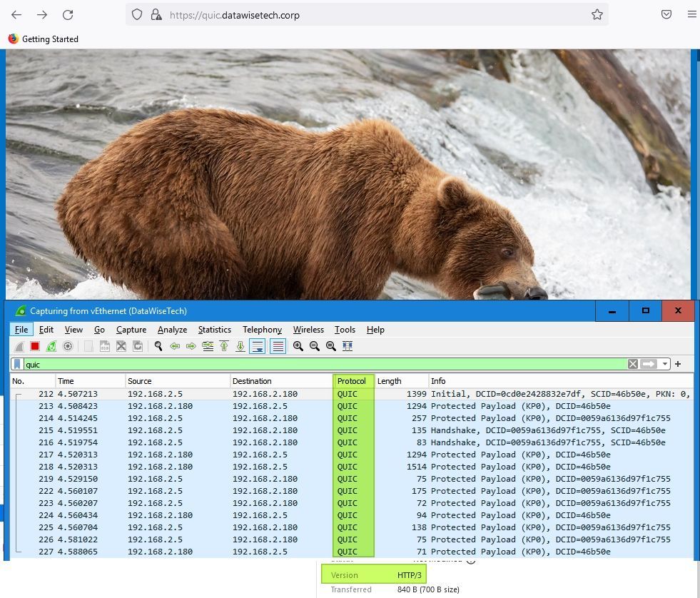
Task: Open the display filter bookmark menu
Action: coord(17,365)
